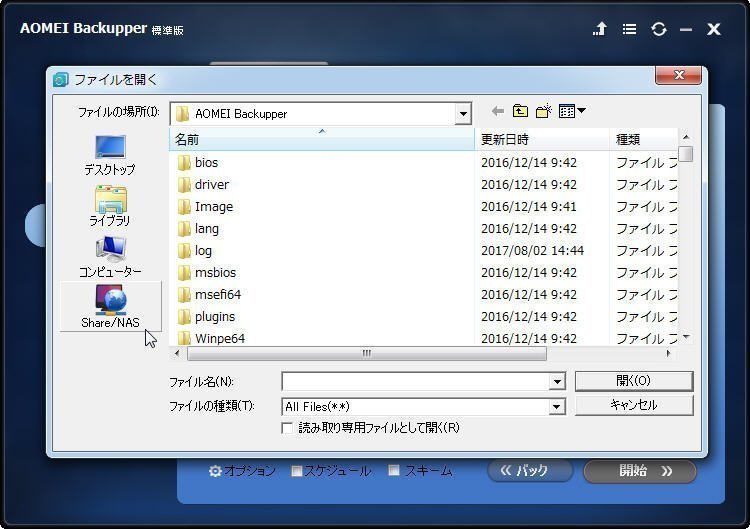Click the file name input field
This screenshot has width=750, height=529.
(416, 382)
